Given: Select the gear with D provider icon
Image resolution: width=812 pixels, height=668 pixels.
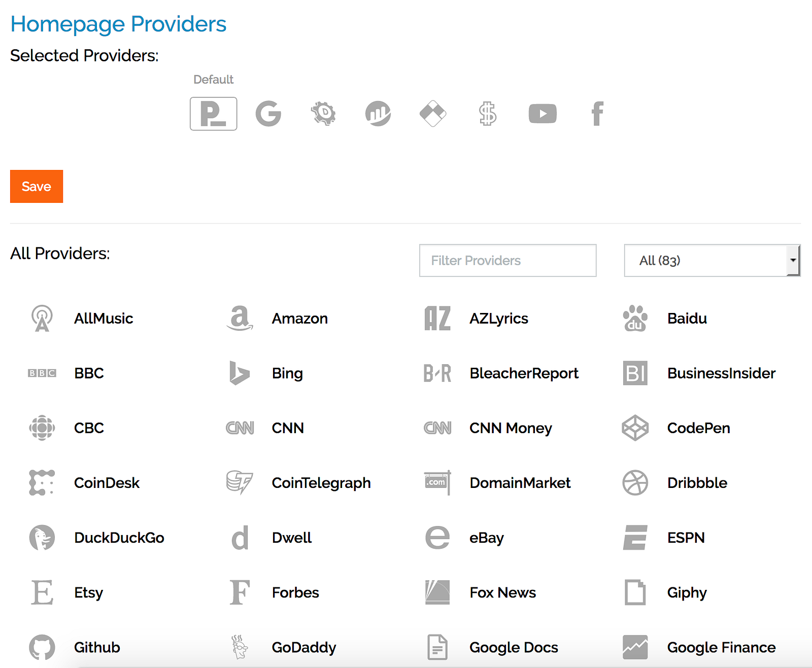Looking at the screenshot, I should tap(323, 113).
